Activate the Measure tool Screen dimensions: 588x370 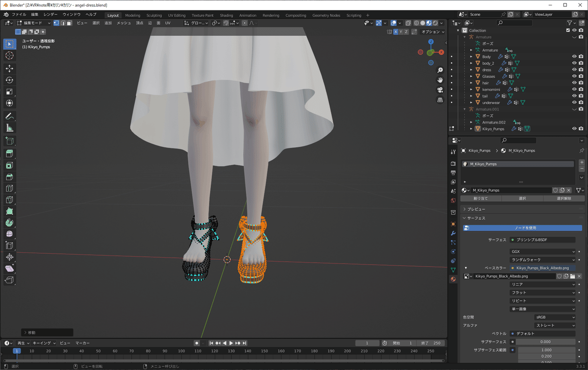point(9,128)
